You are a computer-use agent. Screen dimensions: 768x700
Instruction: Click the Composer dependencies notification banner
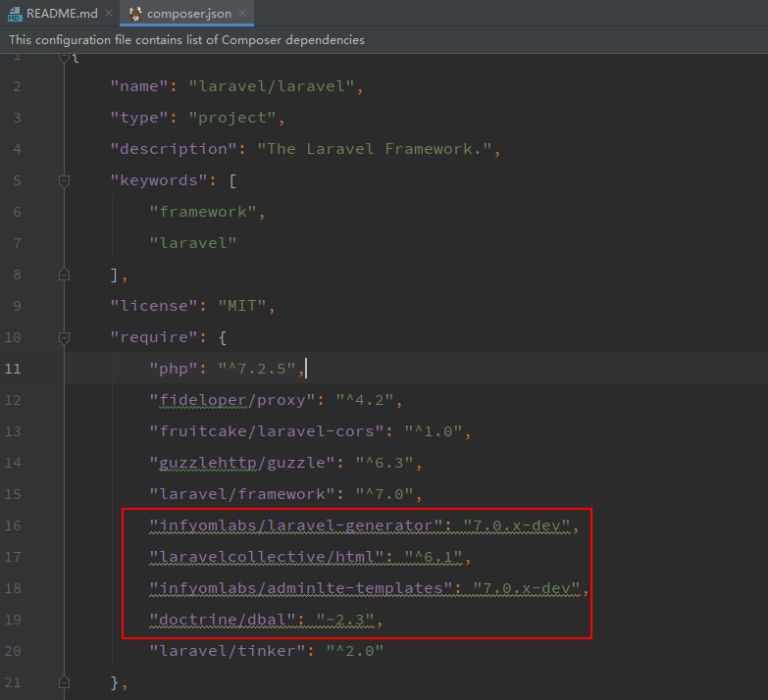pyautogui.click(x=186, y=40)
